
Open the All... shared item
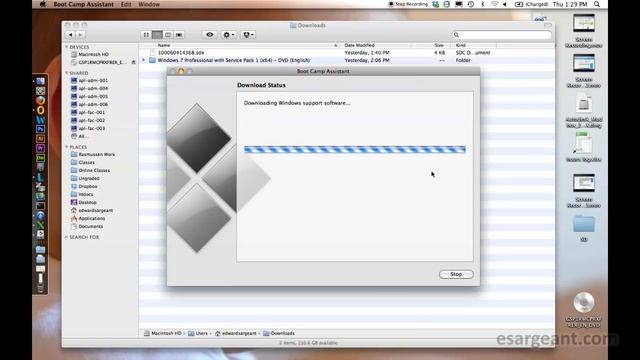[x=80, y=136]
